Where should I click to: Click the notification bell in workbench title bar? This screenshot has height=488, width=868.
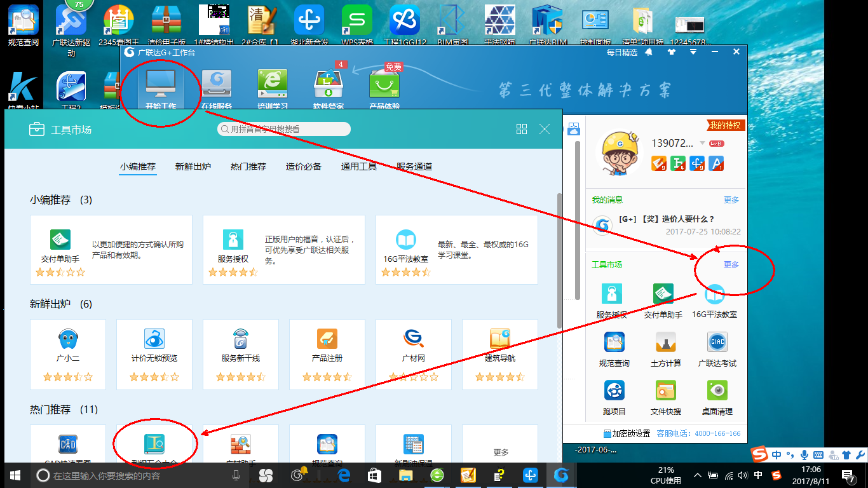point(649,52)
